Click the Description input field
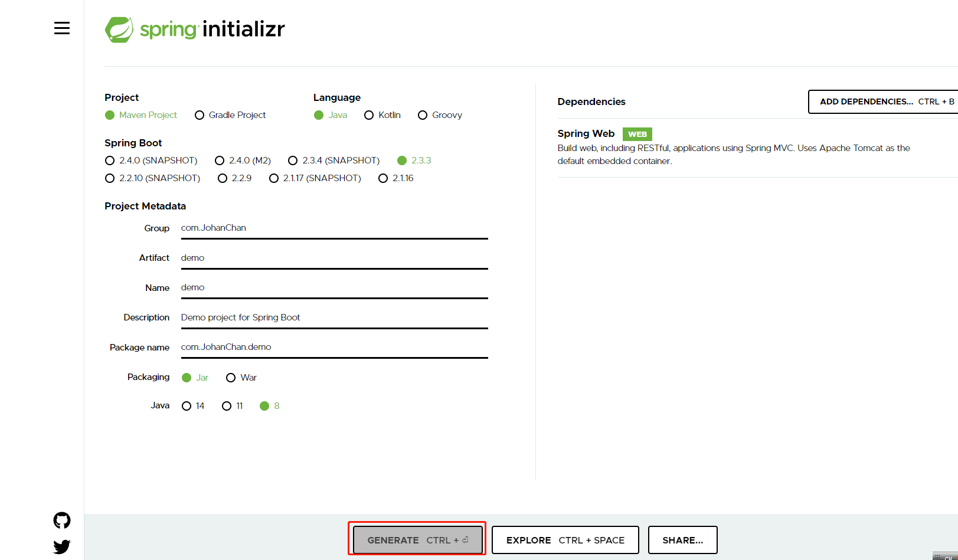Viewport: 958px width, 560px height. [335, 318]
